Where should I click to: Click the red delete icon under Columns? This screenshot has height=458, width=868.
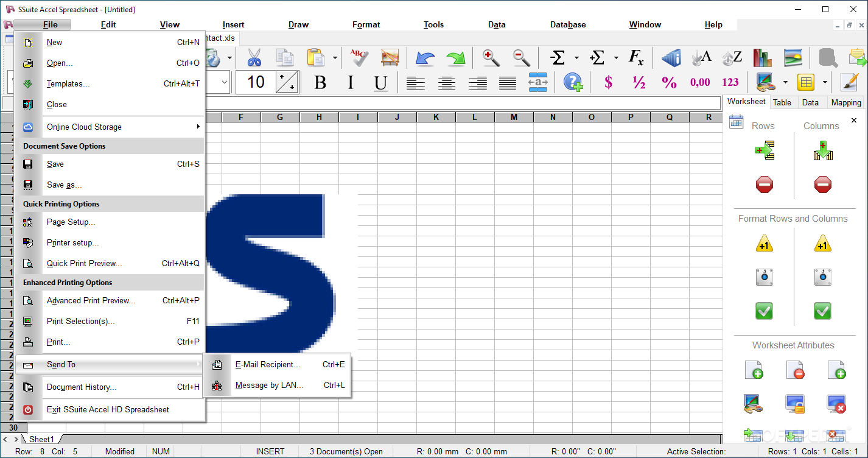(823, 185)
